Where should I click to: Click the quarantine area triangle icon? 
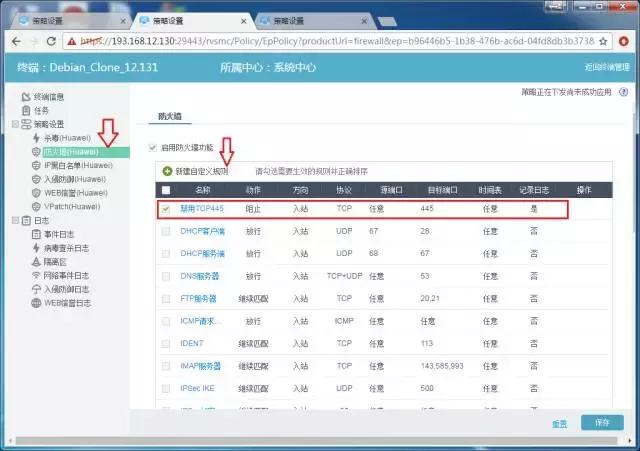36,262
